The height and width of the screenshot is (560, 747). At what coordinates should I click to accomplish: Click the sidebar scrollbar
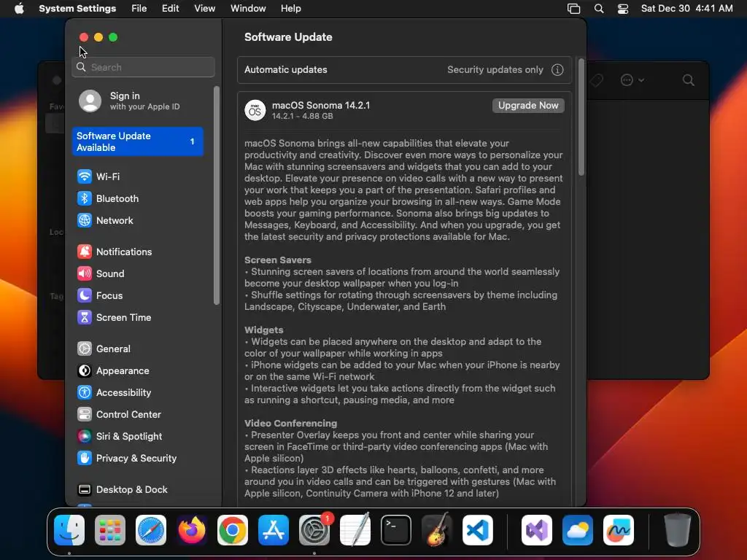[x=217, y=195]
